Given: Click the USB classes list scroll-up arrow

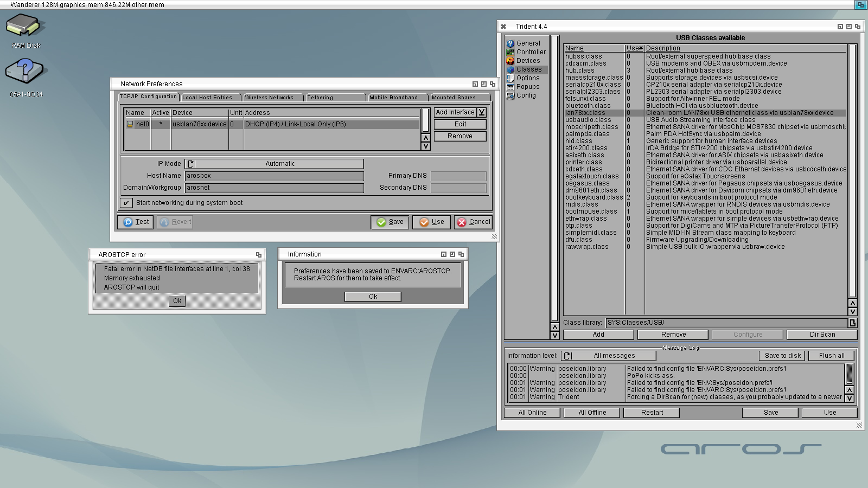Looking at the screenshot, I should coord(853,303).
